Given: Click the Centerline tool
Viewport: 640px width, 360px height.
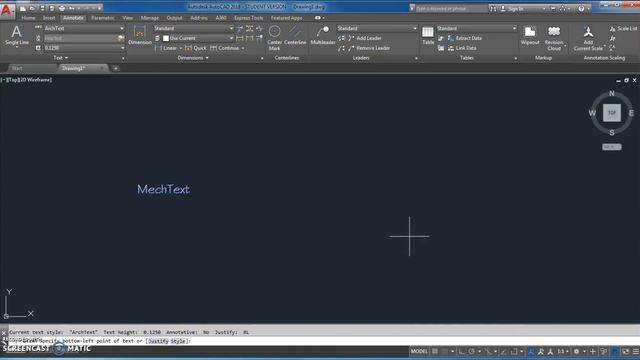Looking at the screenshot, I should [x=295, y=36].
